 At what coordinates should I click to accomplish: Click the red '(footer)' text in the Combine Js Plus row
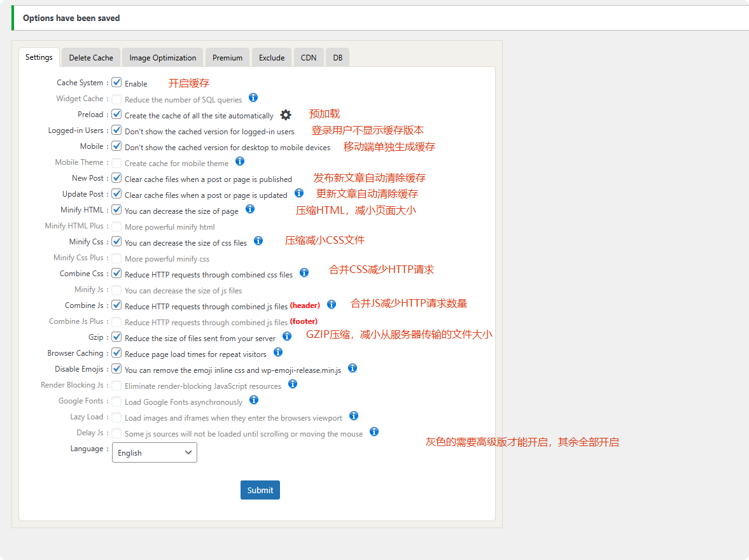coord(304,321)
